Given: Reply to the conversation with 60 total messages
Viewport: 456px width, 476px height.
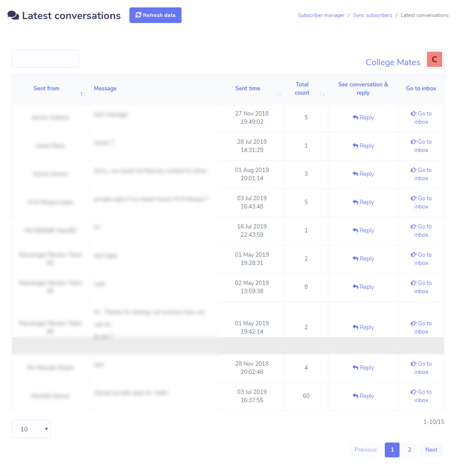Looking at the screenshot, I should click(x=363, y=396).
